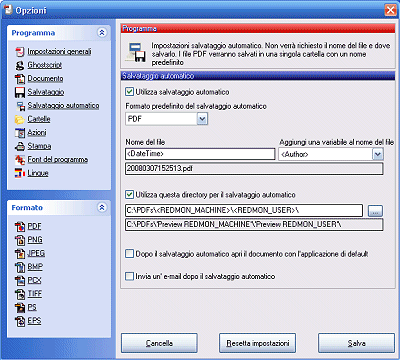
Task: Click the Lingue flag icon
Action: (x=20, y=173)
